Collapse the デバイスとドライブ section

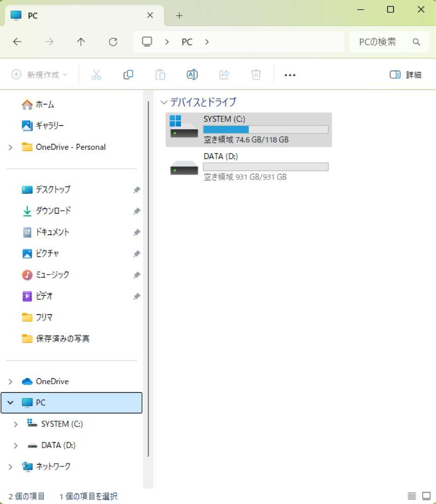coord(164,102)
